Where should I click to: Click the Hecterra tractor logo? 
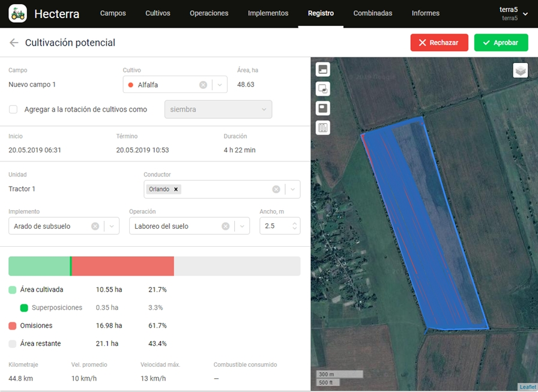coord(17,13)
